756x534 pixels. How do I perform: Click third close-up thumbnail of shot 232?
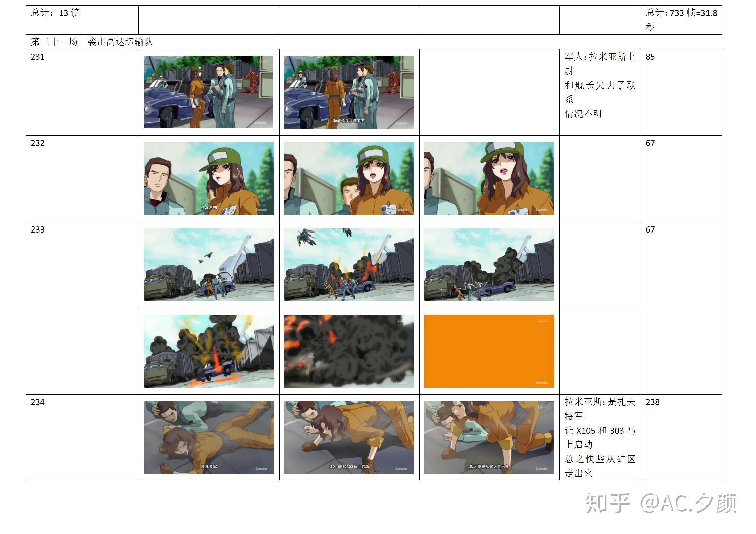pos(489,178)
